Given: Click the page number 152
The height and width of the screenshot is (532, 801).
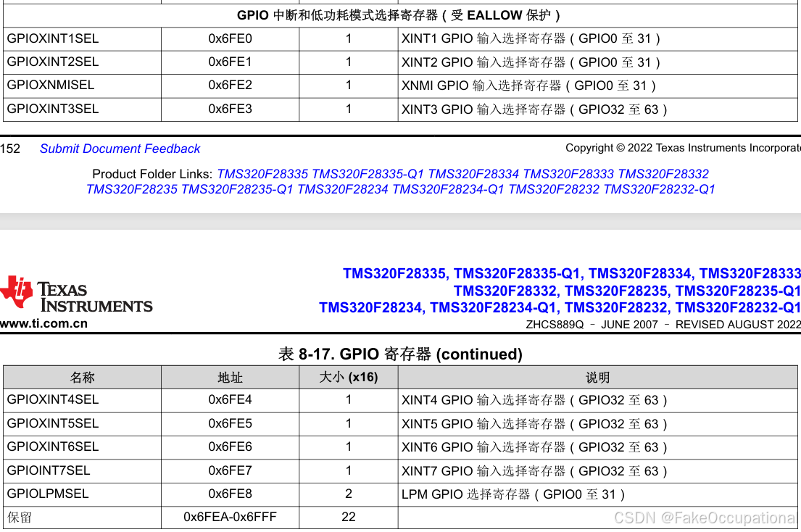Looking at the screenshot, I should [x=10, y=149].
